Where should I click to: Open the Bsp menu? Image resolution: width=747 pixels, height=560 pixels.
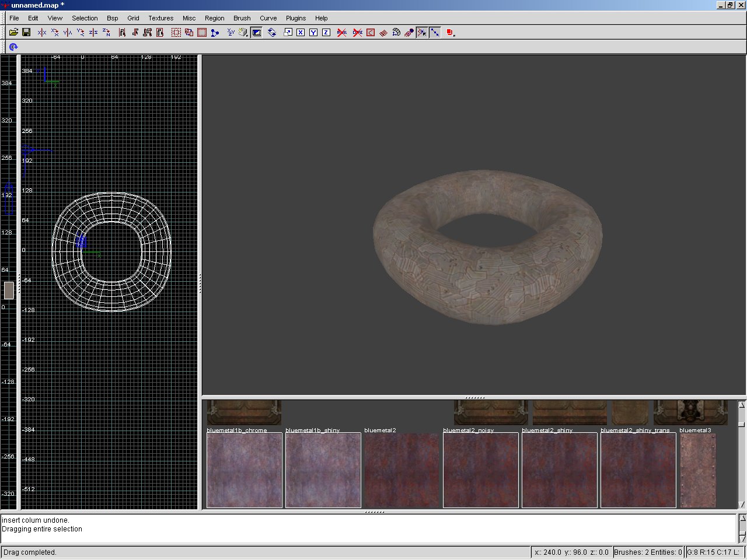pos(112,18)
